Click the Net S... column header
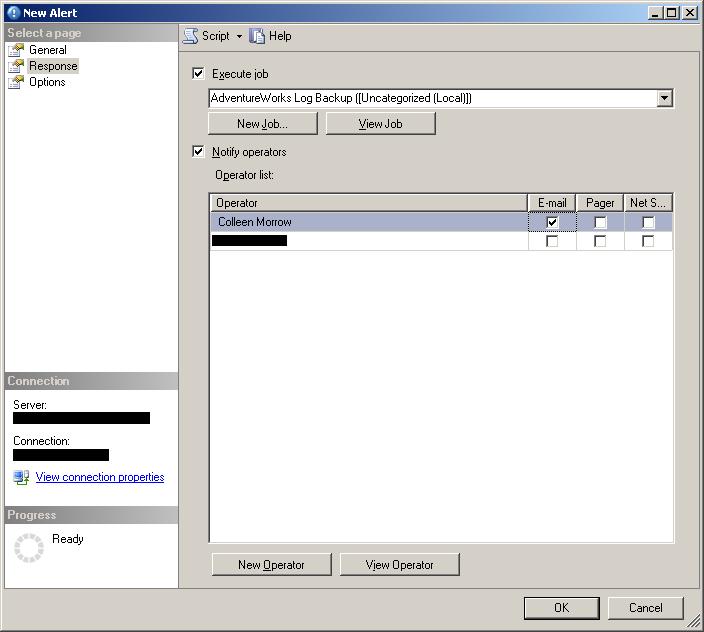 [x=648, y=203]
